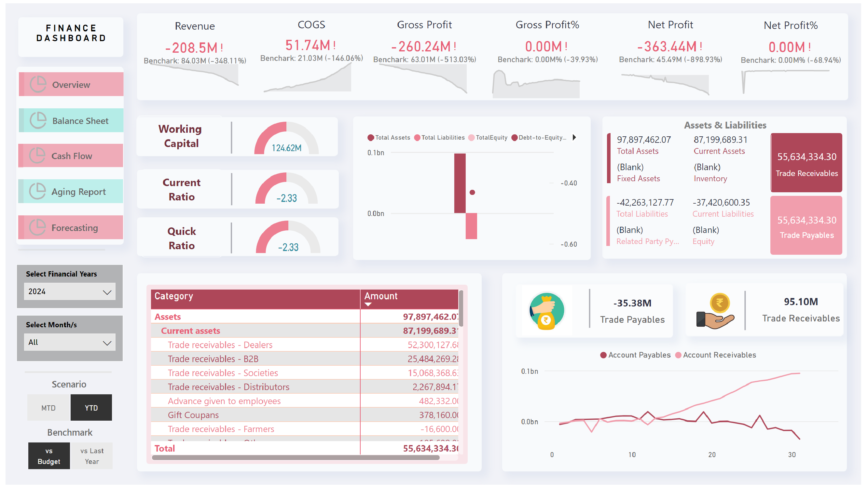Click the Current assets row label
This screenshot has height=488, width=868.
[x=190, y=331]
